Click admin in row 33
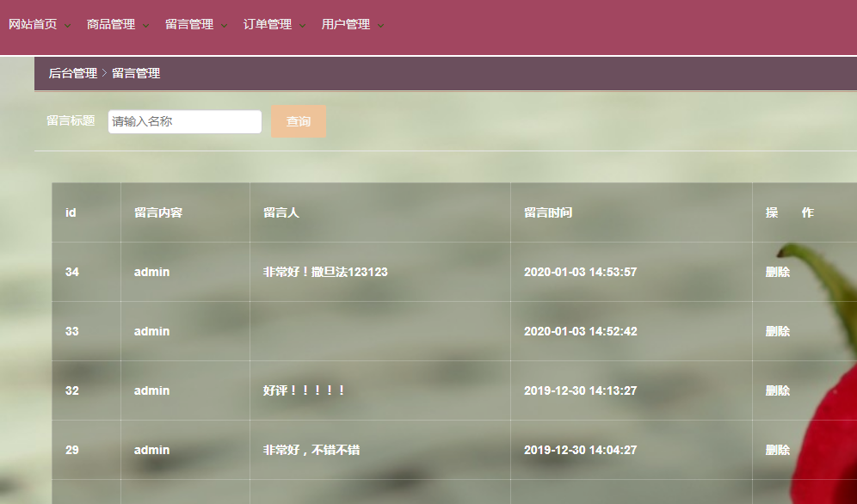 152,331
